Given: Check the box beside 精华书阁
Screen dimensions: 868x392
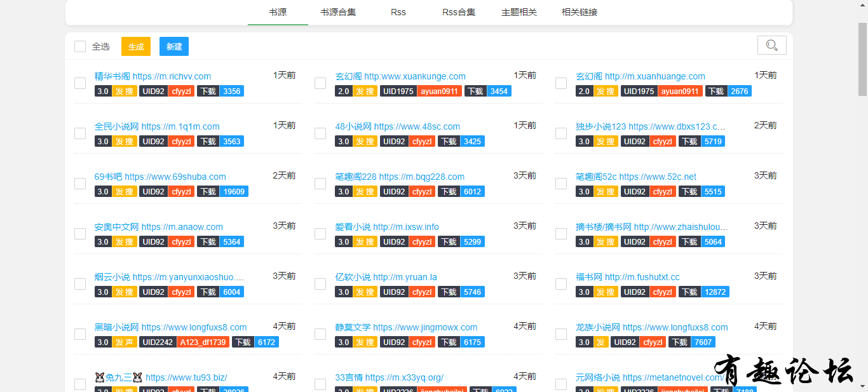Looking at the screenshot, I should (80, 83).
